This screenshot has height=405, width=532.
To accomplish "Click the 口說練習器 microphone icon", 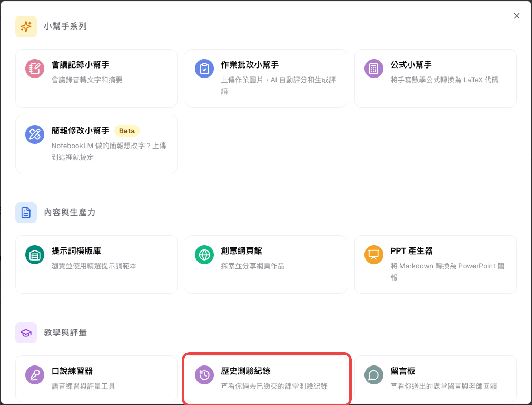I will pos(35,375).
